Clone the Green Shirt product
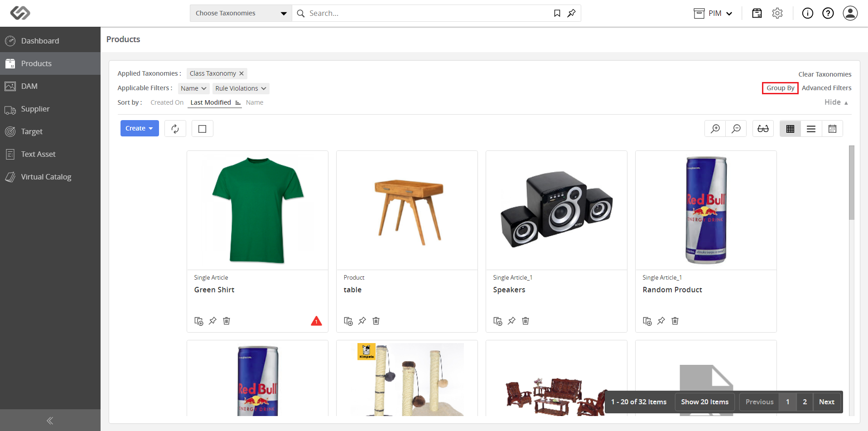Image resolution: width=868 pixels, height=431 pixels. tap(199, 321)
